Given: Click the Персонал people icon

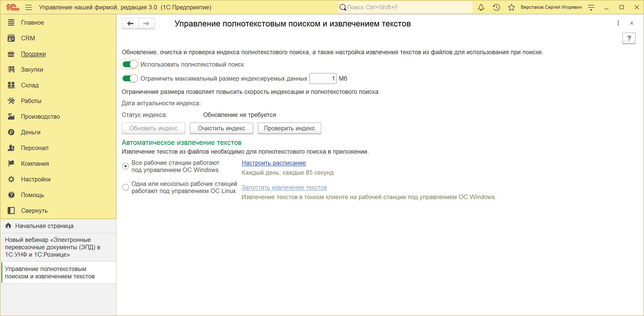Looking at the screenshot, I should 11,148.
